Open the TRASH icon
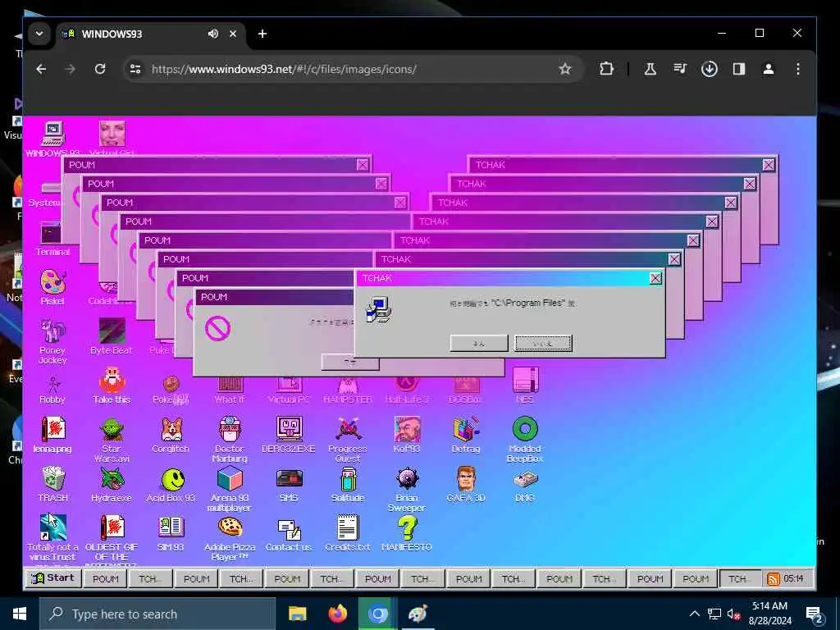Image resolution: width=840 pixels, height=630 pixels. [x=53, y=484]
